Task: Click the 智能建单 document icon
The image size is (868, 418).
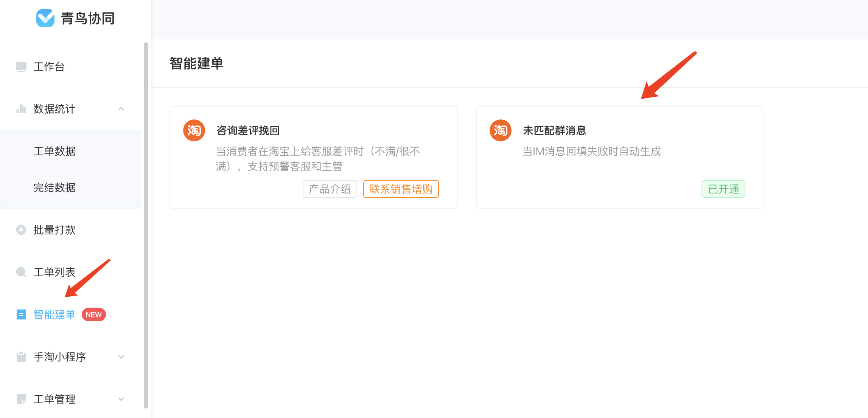Action: [21, 314]
